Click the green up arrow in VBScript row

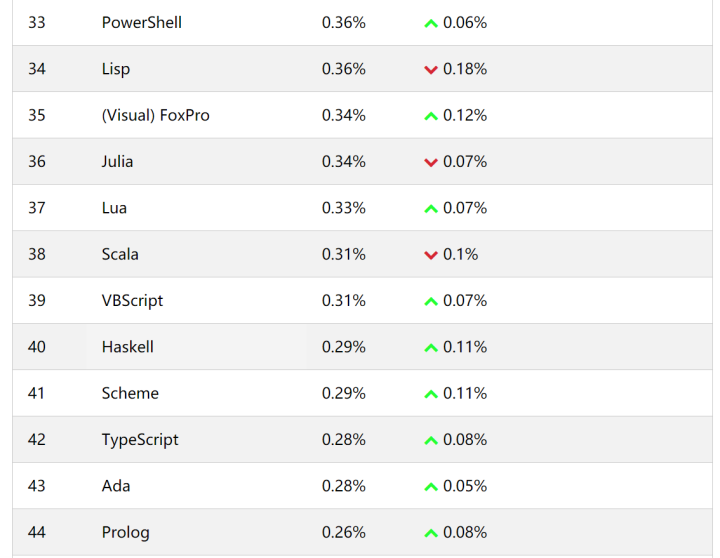431,301
